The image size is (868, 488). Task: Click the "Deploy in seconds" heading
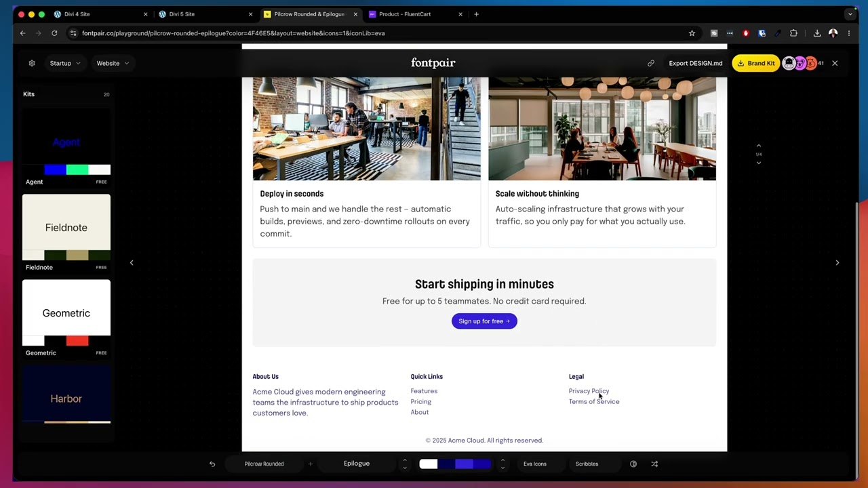click(292, 194)
